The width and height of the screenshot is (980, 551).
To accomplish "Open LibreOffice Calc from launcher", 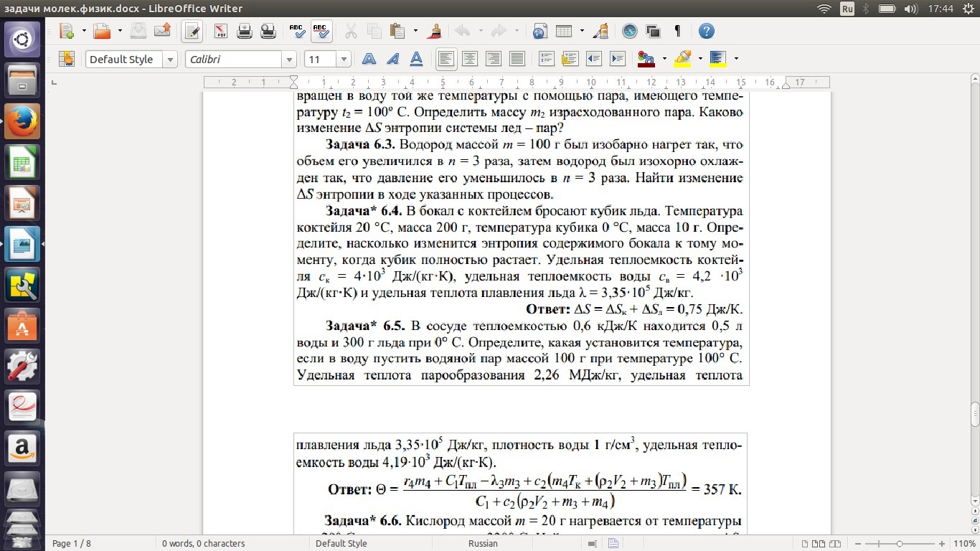I will pos(22,162).
